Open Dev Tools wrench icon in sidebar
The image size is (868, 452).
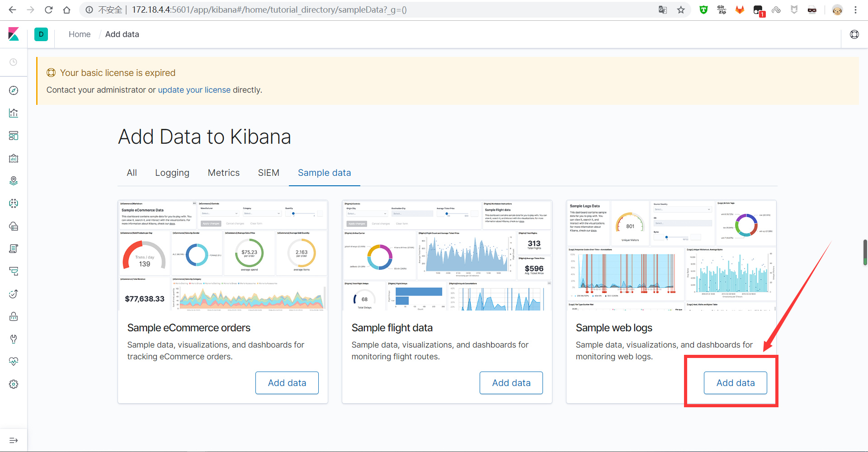point(14,339)
